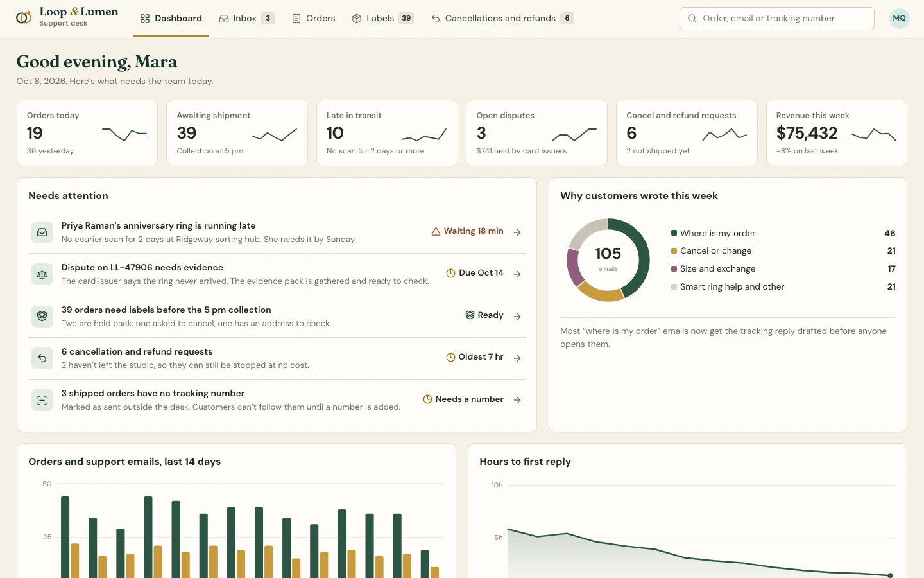Click arrow on cancellation requests row
Image resolution: width=924 pixels, height=578 pixels.
click(x=517, y=358)
